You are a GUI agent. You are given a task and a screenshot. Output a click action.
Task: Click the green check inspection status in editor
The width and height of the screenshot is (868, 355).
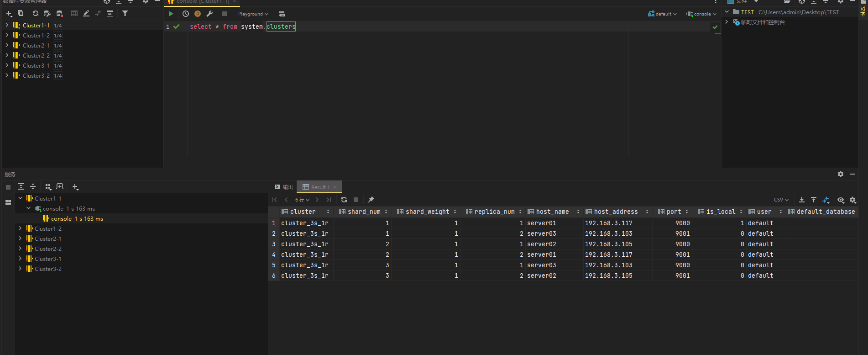pyautogui.click(x=715, y=27)
